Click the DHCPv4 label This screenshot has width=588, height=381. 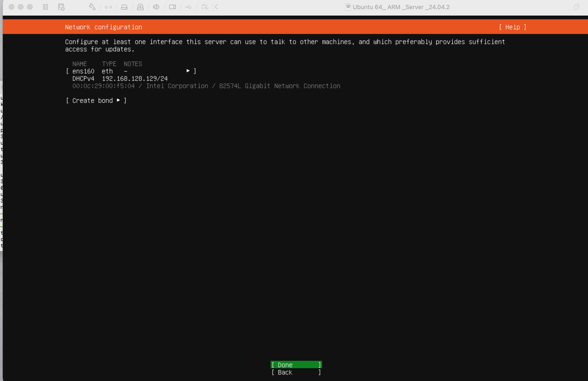coord(83,79)
